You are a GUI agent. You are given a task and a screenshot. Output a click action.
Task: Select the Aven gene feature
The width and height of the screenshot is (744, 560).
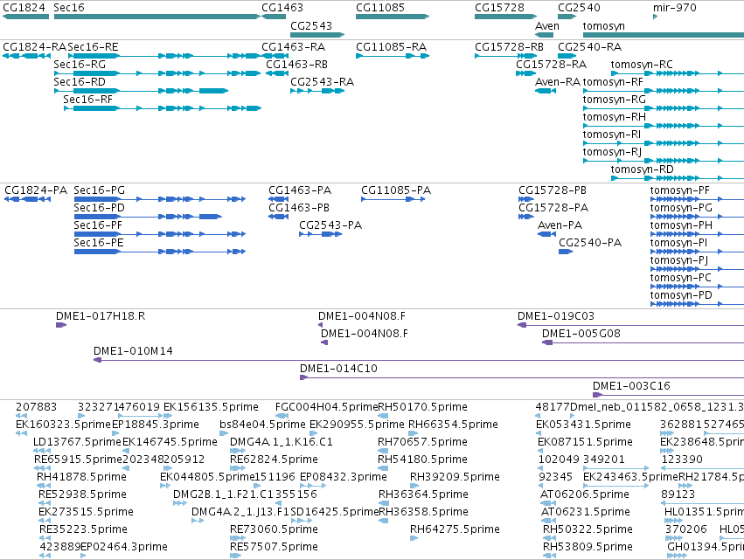(545, 35)
